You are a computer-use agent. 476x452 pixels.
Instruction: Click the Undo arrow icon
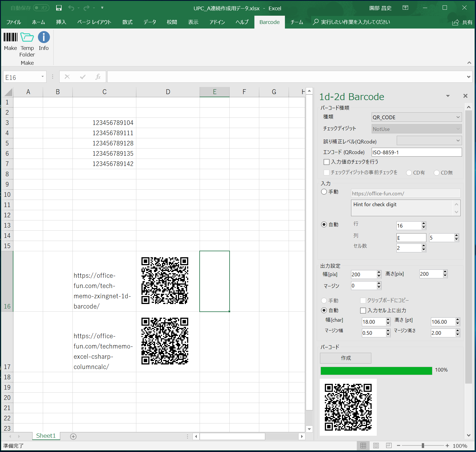[71, 8]
